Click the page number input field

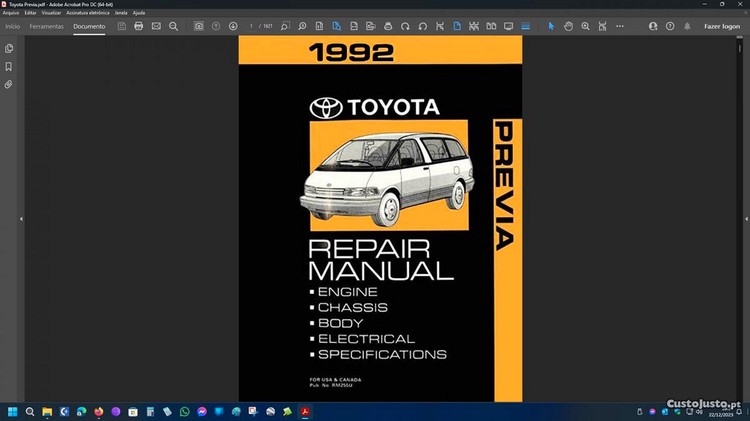[x=252, y=26]
